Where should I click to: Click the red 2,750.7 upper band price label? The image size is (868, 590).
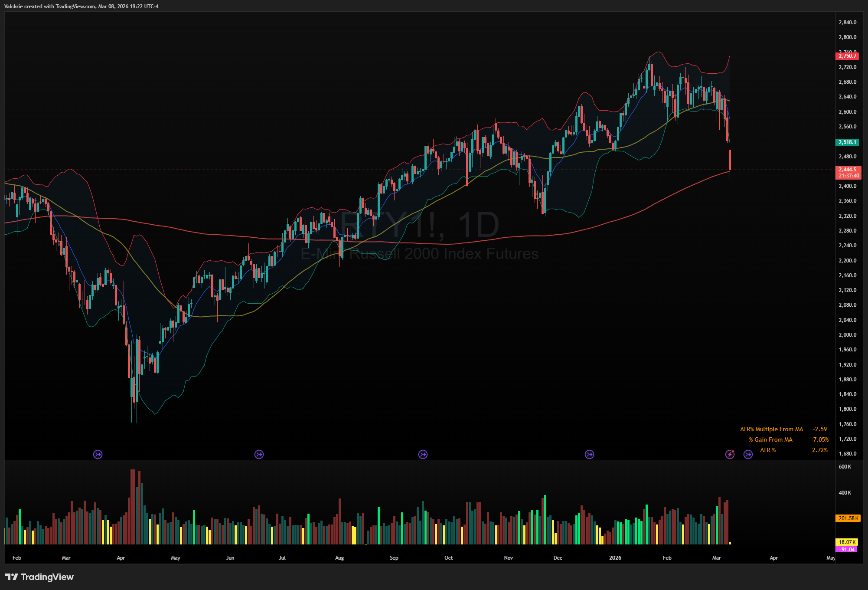847,56
